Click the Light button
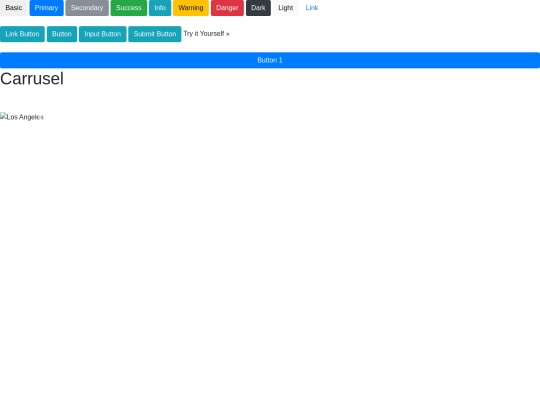Viewport: 540px width, 405px height. [x=285, y=8]
